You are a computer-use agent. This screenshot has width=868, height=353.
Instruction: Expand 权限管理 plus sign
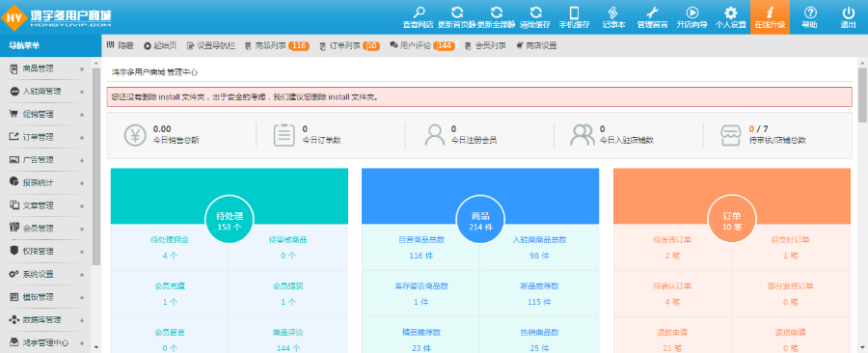[82, 252]
